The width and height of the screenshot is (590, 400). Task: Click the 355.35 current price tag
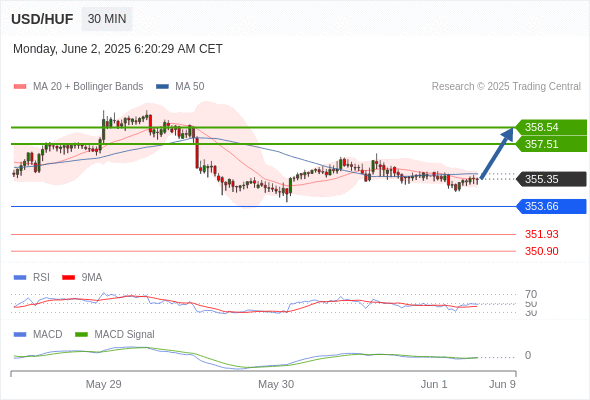point(551,179)
